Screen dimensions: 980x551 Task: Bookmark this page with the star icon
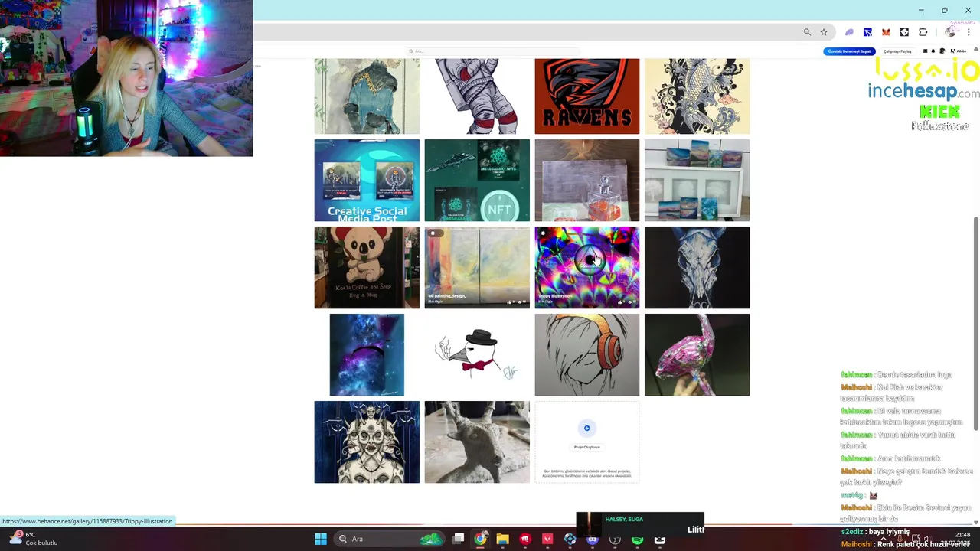coord(824,32)
